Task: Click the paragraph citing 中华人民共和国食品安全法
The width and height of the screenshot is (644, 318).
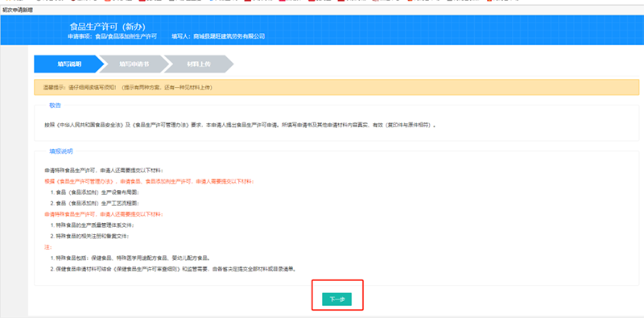Action: click(x=240, y=125)
